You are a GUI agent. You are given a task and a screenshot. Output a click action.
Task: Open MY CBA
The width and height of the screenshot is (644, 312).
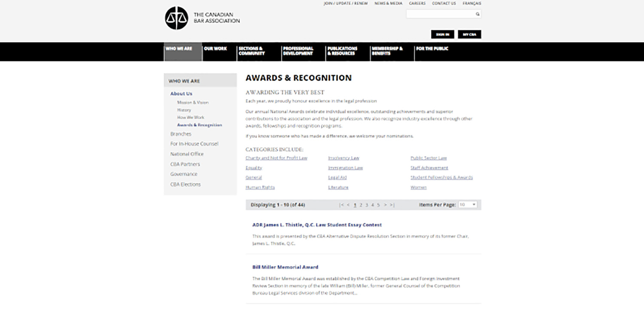pos(470,34)
